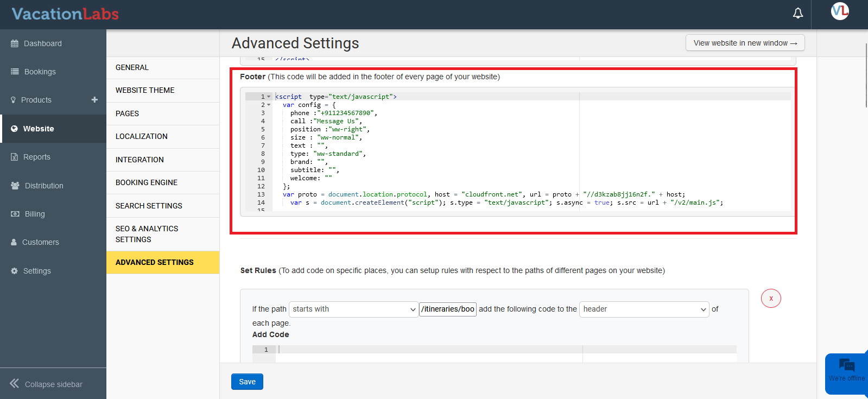Fold the script block at line 1
This screenshot has height=399, width=868.
tap(269, 97)
